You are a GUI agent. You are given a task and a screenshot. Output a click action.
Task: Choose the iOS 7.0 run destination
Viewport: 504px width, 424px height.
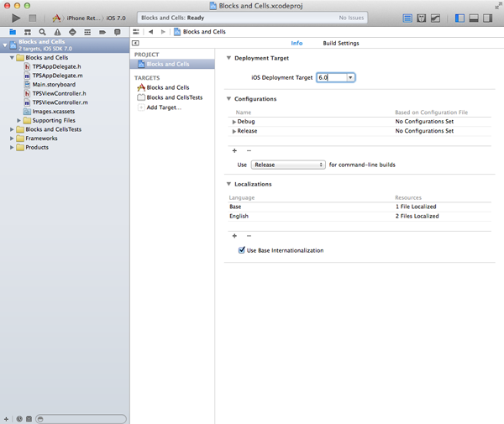click(116, 18)
